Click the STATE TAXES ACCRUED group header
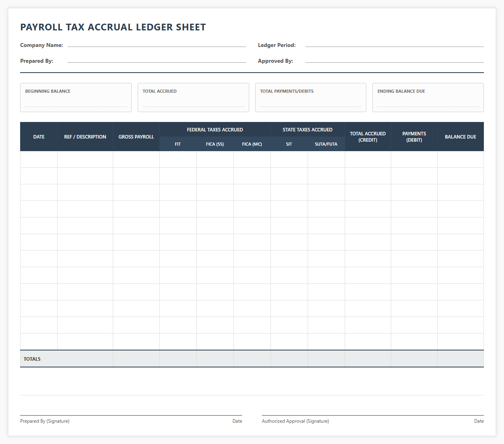This screenshot has width=504, height=444. [308, 129]
